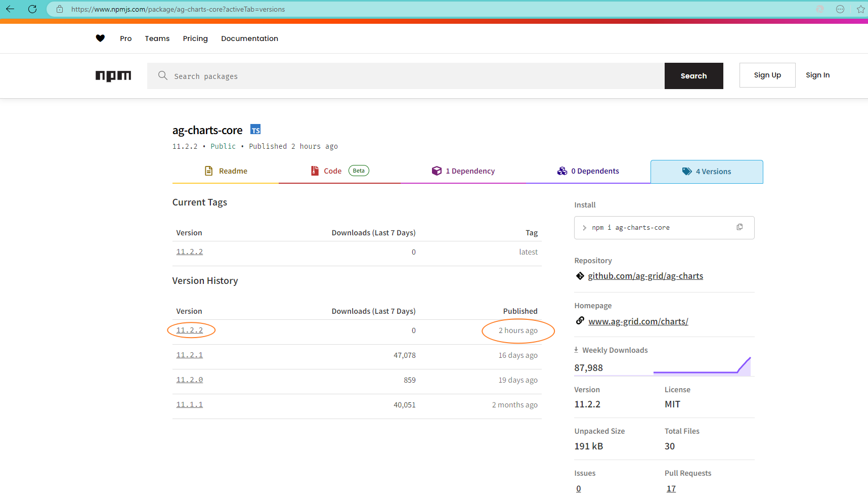Open version 11.2.2 in Version History

(189, 330)
